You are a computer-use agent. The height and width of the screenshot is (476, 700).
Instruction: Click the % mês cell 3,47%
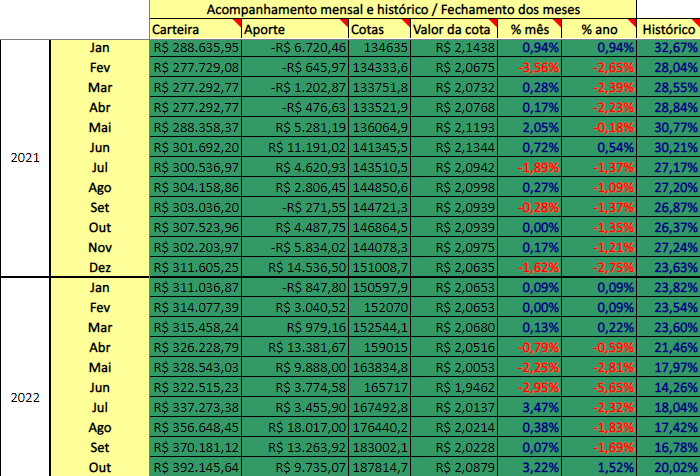[529, 407]
